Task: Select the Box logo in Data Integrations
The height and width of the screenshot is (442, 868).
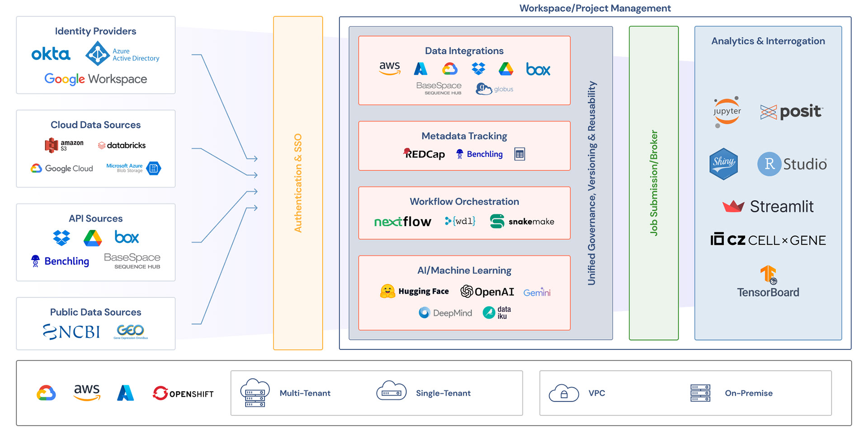Action: (x=538, y=69)
